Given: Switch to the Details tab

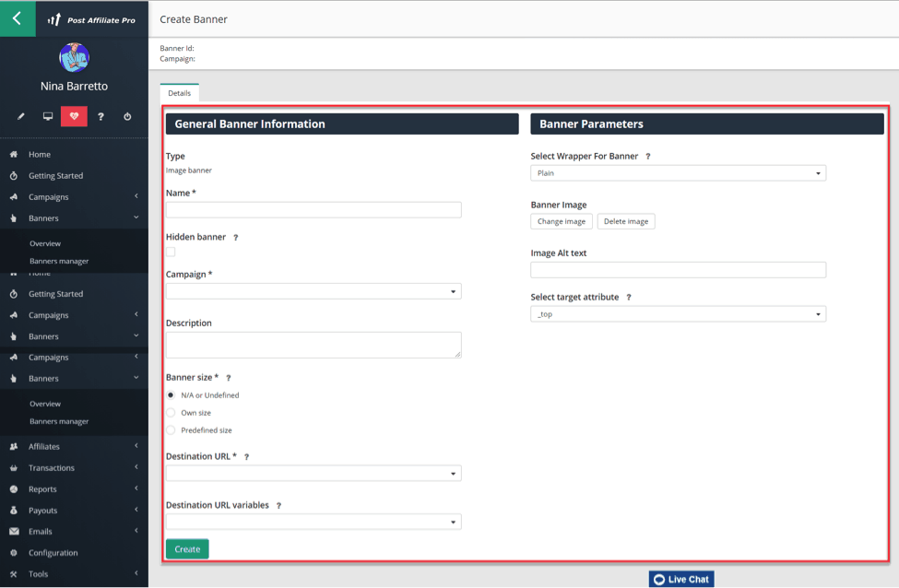Looking at the screenshot, I should pos(180,93).
